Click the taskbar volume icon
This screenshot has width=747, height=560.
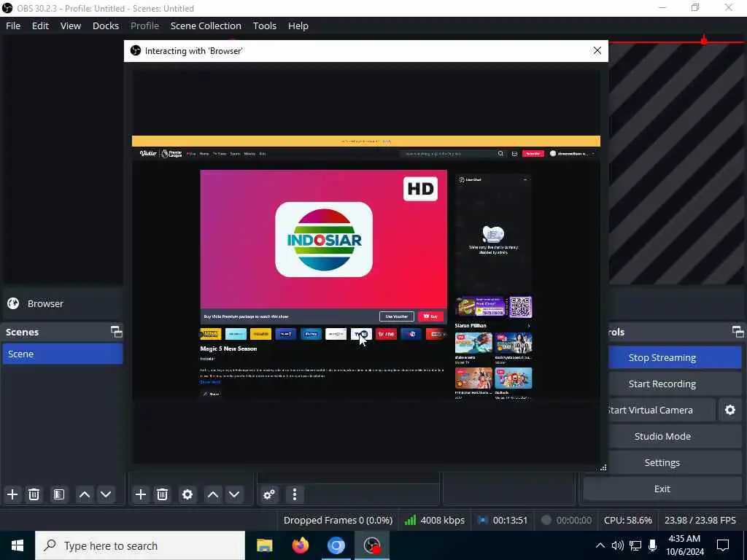point(617,545)
